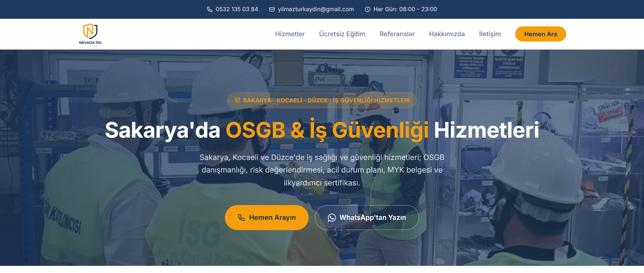The image size is (644, 273).
Task: Click the envelope email icon
Action: click(272, 9)
